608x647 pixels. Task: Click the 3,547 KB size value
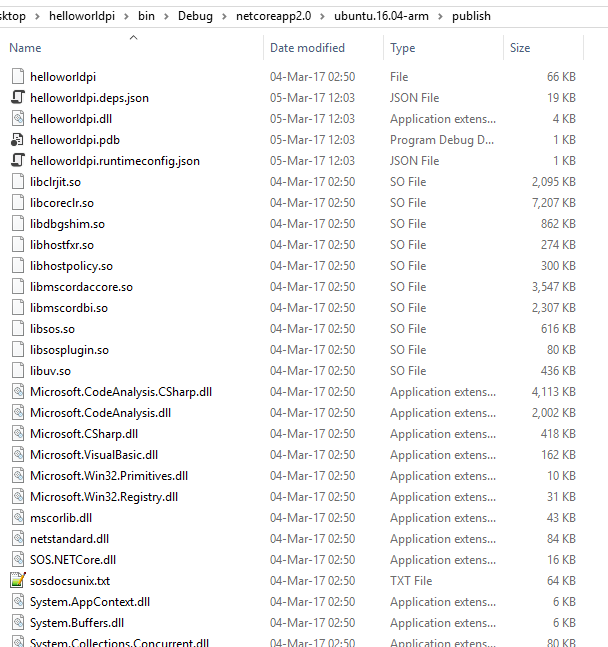tap(554, 287)
